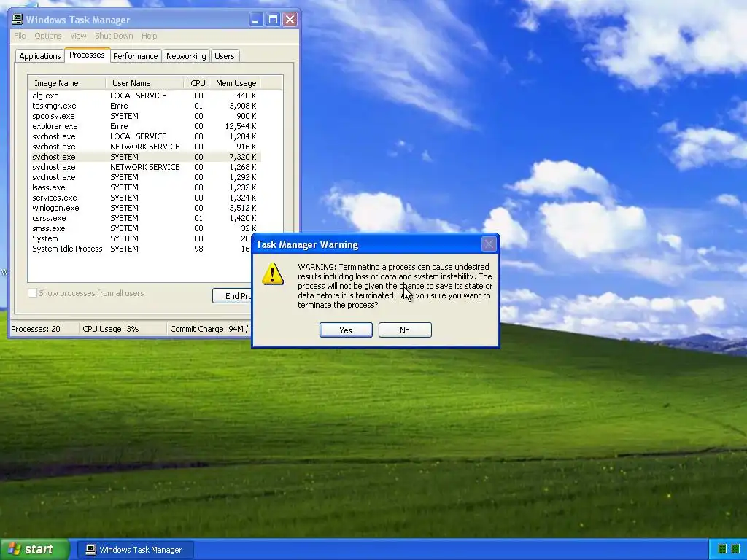
Task: Click the taskbar Task Manager computer icon
Action: click(91, 550)
